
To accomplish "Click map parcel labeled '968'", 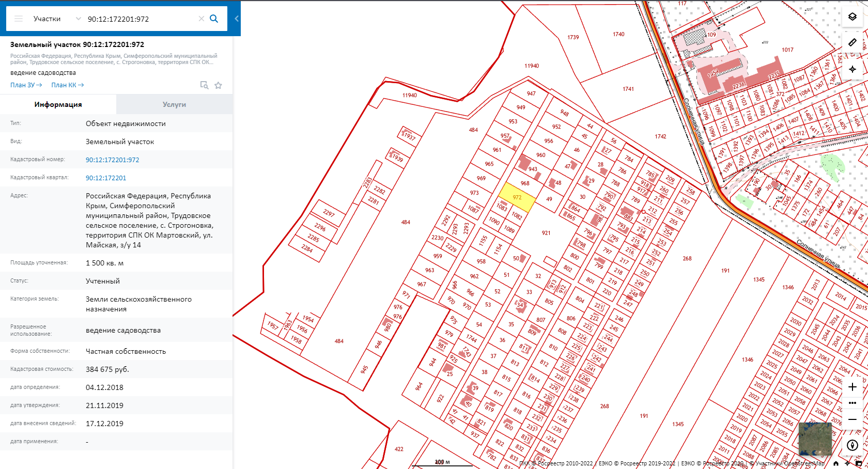I will point(525,183).
